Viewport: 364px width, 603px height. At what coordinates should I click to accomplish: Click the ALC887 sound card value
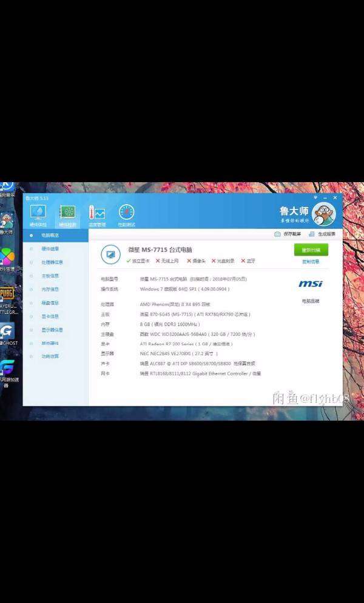pos(198,363)
